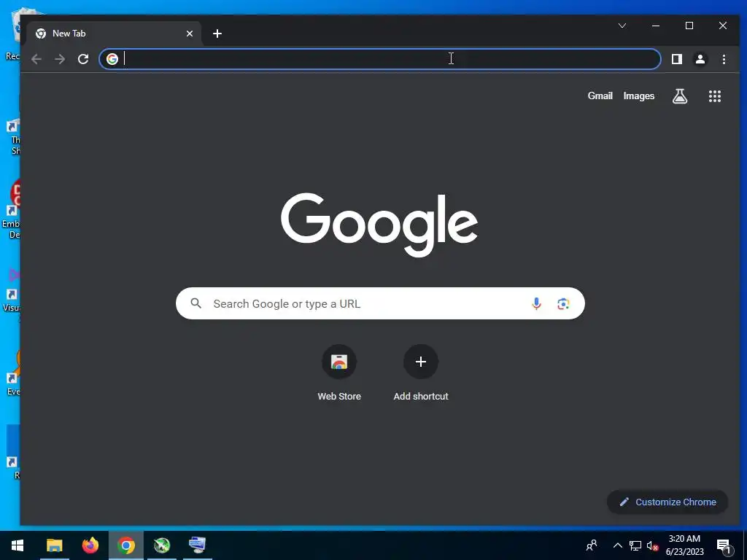Image resolution: width=747 pixels, height=560 pixels.
Task: Open the Google apps grid
Action: coord(715,96)
